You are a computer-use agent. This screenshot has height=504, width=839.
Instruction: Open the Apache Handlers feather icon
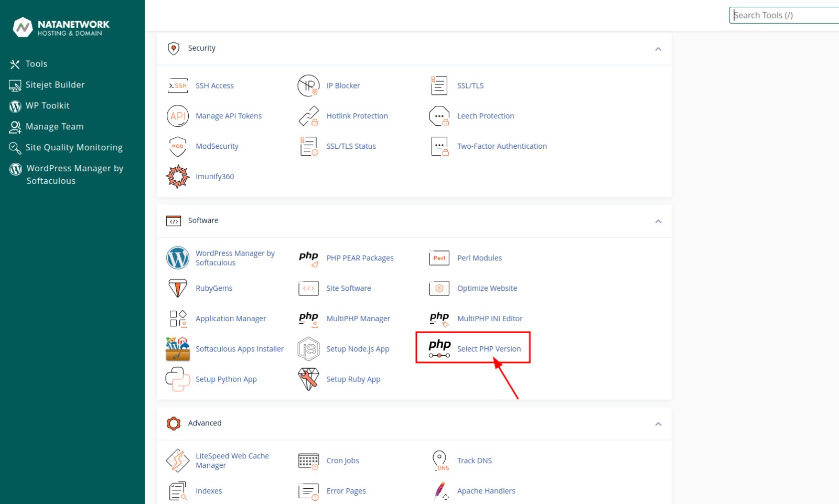(440, 491)
